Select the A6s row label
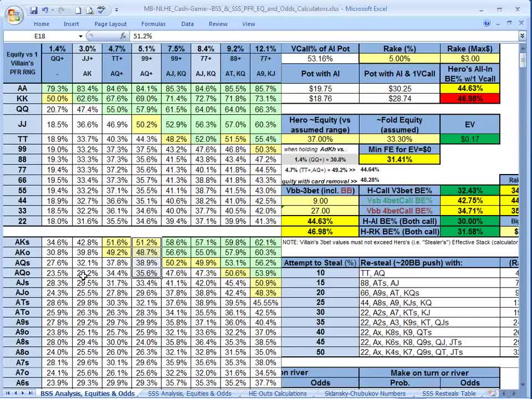The height and width of the screenshot is (399, 532). pos(22,383)
